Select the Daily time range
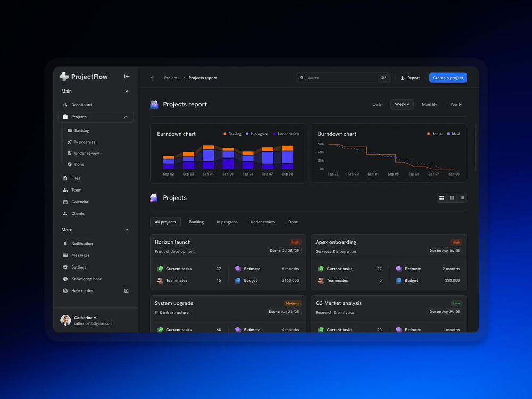This screenshot has height=399, width=532. click(x=377, y=104)
